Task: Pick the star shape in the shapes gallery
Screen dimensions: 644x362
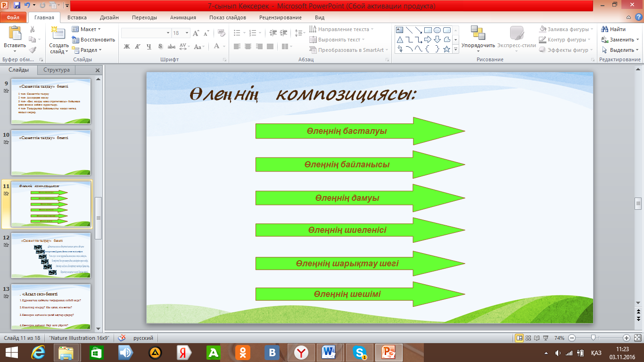Action: [x=447, y=49]
